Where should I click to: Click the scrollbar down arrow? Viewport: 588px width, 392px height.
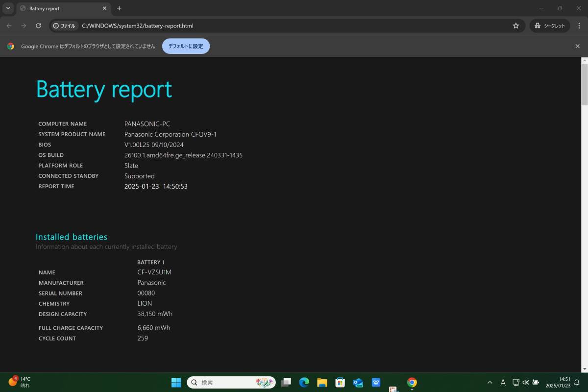pos(584,369)
